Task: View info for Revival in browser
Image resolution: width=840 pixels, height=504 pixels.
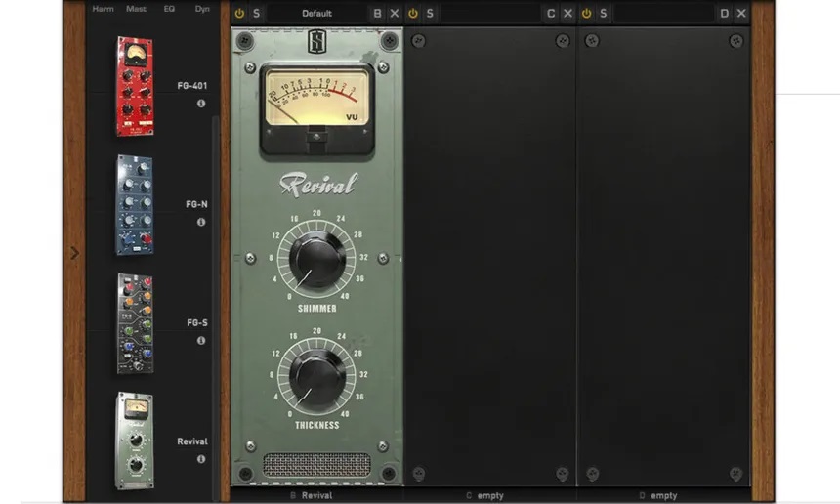Action: 201,459
